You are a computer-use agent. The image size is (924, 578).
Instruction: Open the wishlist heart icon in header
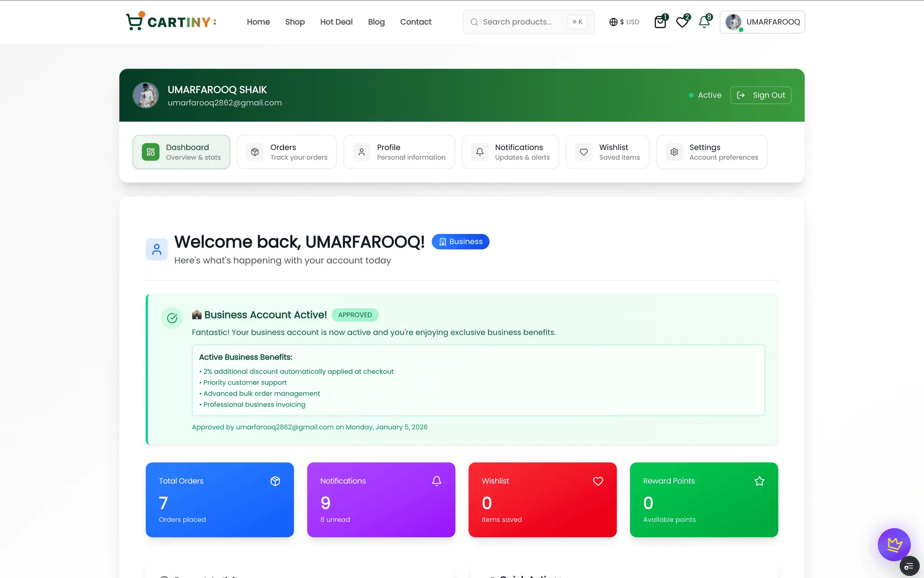pos(683,22)
